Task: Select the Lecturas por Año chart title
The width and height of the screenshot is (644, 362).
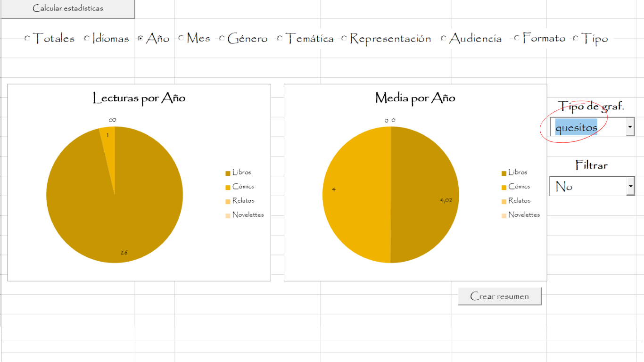Action: 139,98
